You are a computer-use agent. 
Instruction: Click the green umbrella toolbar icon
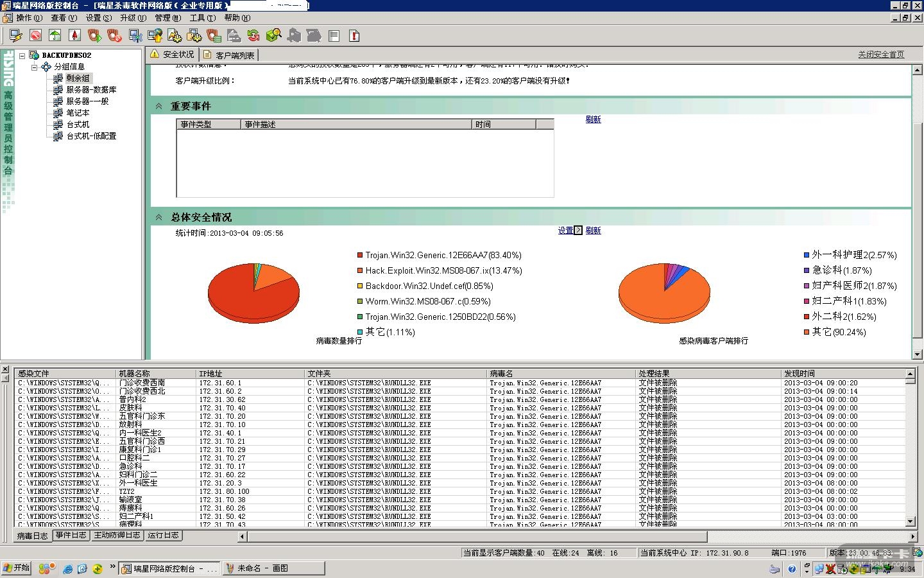(x=55, y=35)
